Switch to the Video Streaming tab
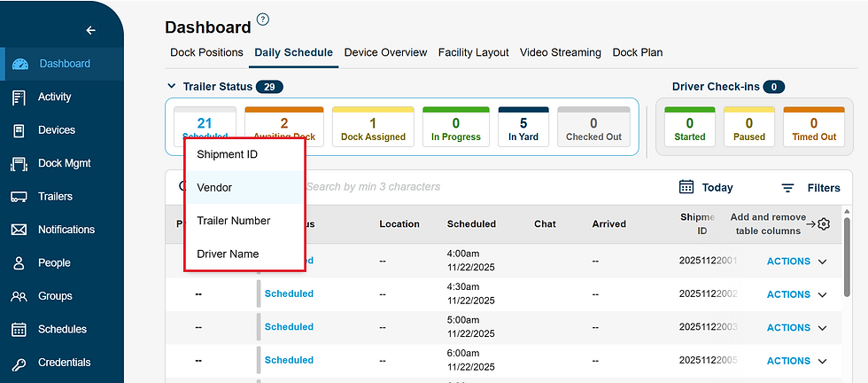Viewport: 868px width, 383px height. pos(560,52)
